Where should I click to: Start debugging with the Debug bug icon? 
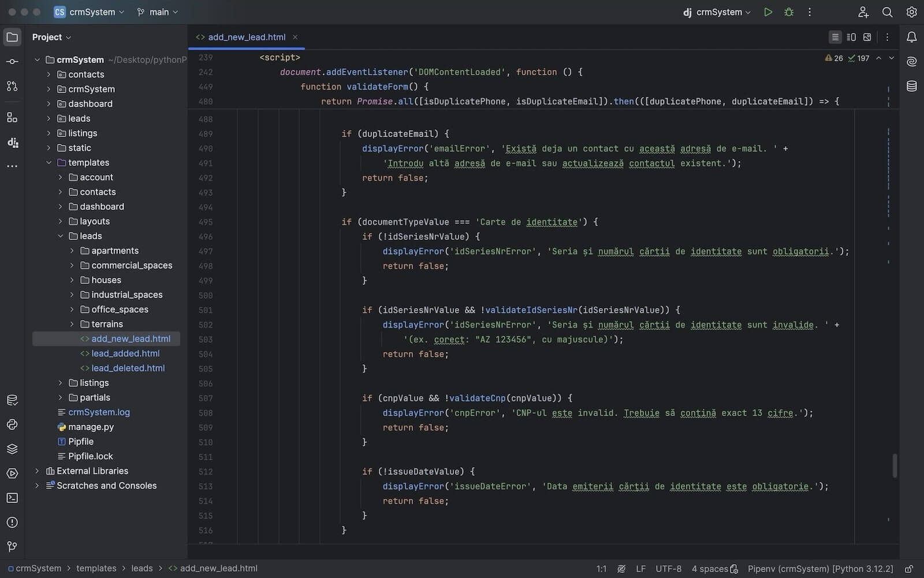click(x=788, y=12)
